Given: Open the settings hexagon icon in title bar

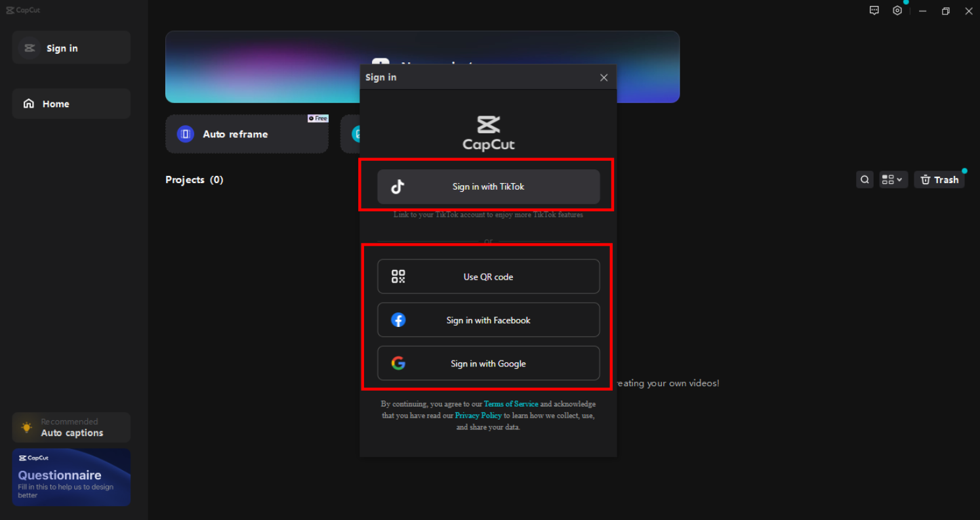Looking at the screenshot, I should pyautogui.click(x=897, y=11).
